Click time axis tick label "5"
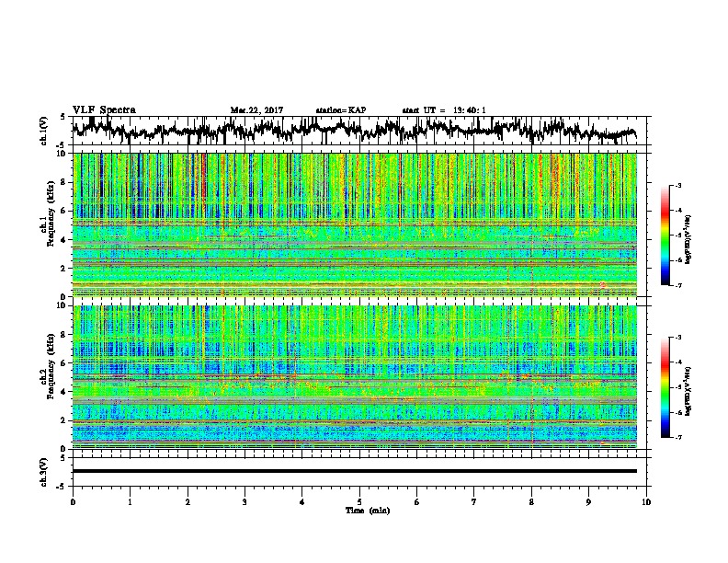Image resolution: width=728 pixels, height=563 pixels. pos(359,502)
